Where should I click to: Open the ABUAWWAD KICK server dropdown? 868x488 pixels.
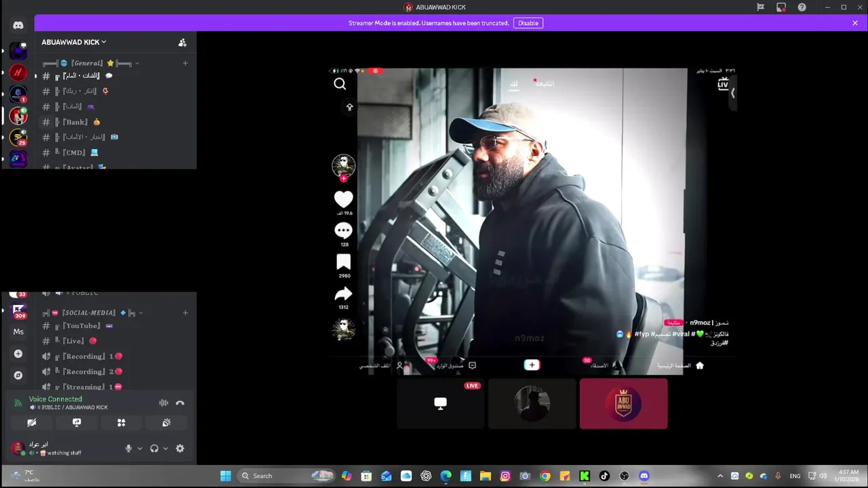(x=74, y=42)
